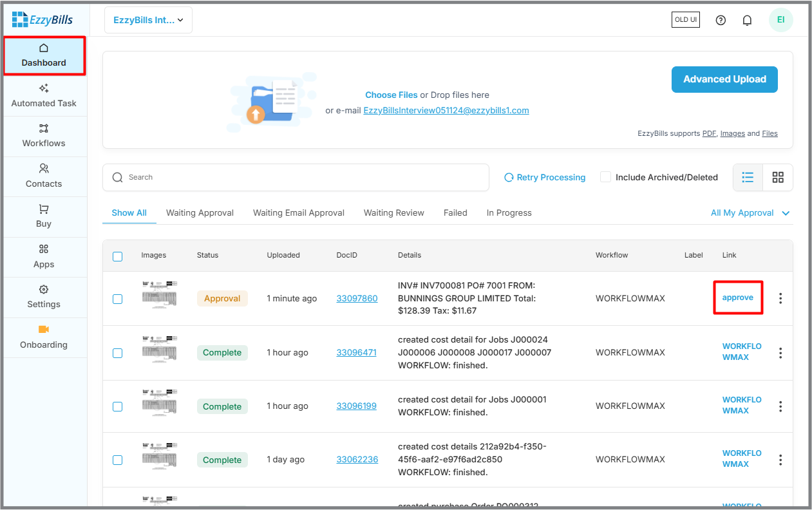Switch to grid view layout

[x=778, y=177]
